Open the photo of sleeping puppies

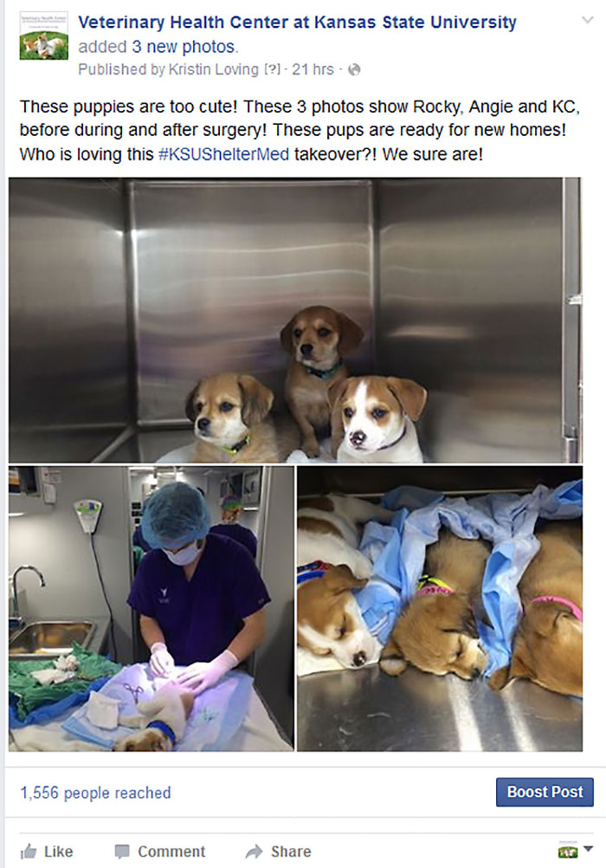coord(440,608)
